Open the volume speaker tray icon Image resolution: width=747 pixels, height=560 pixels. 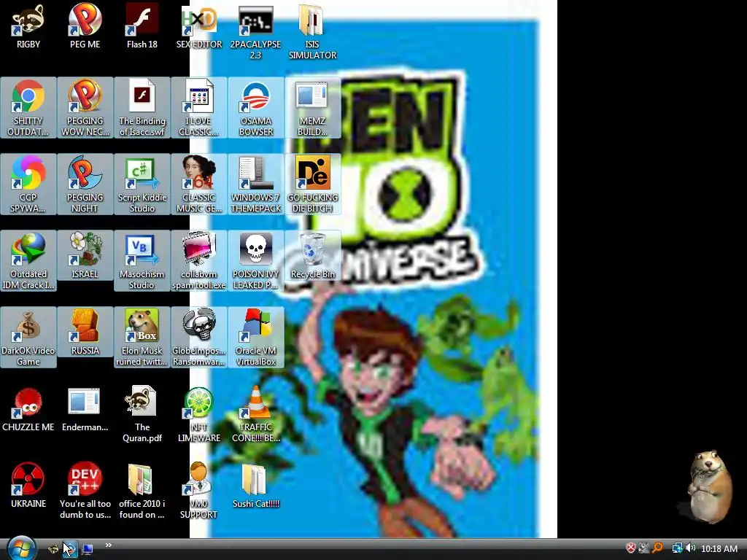pyautogui.click(x=691, y=548)
